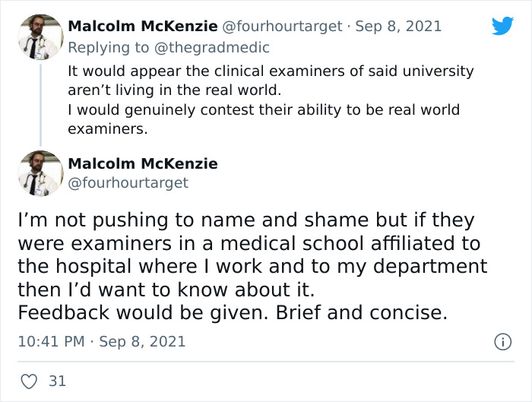Click the reply text about clinical examiners
532x402 pixels.
click(270, 71)
